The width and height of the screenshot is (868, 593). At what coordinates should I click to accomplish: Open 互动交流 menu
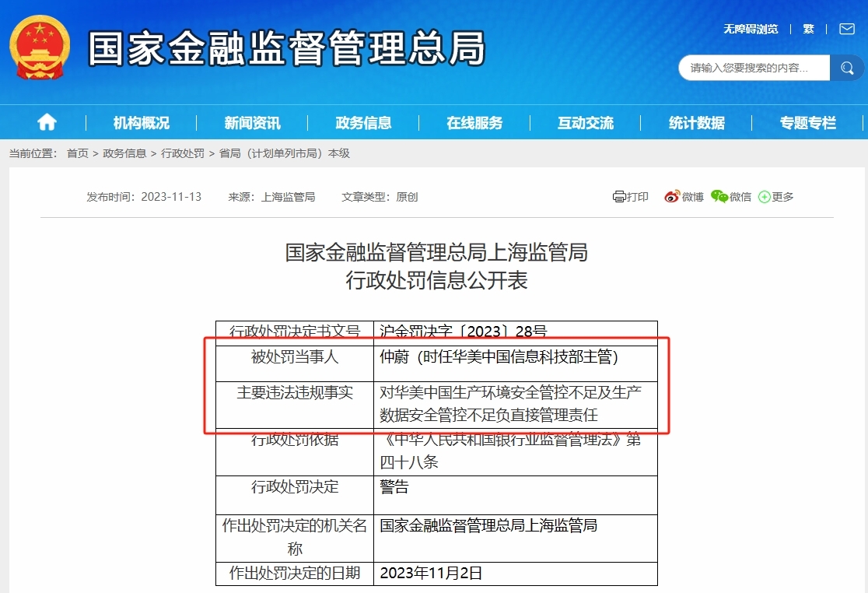(585, 122)
